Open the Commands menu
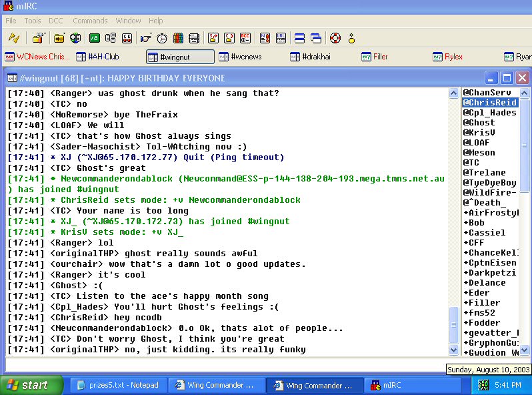532x395 pixels. (x=90, y=21)
